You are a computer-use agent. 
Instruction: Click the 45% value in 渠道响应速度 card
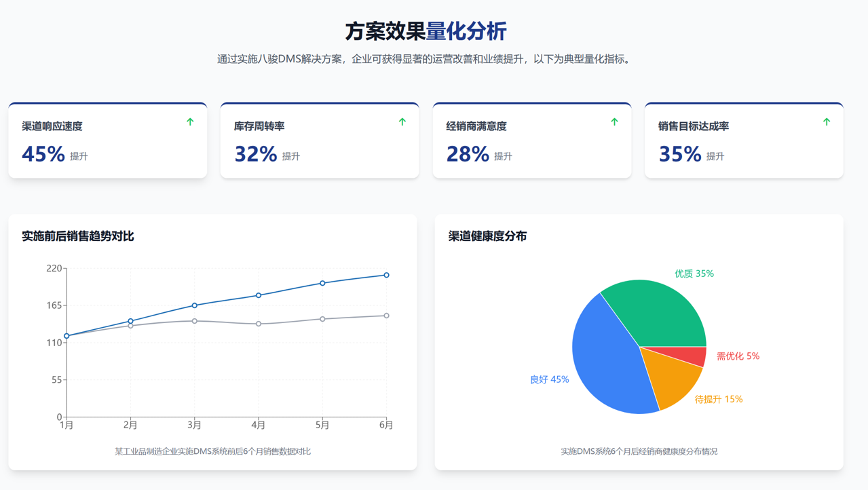pos(43,154)
